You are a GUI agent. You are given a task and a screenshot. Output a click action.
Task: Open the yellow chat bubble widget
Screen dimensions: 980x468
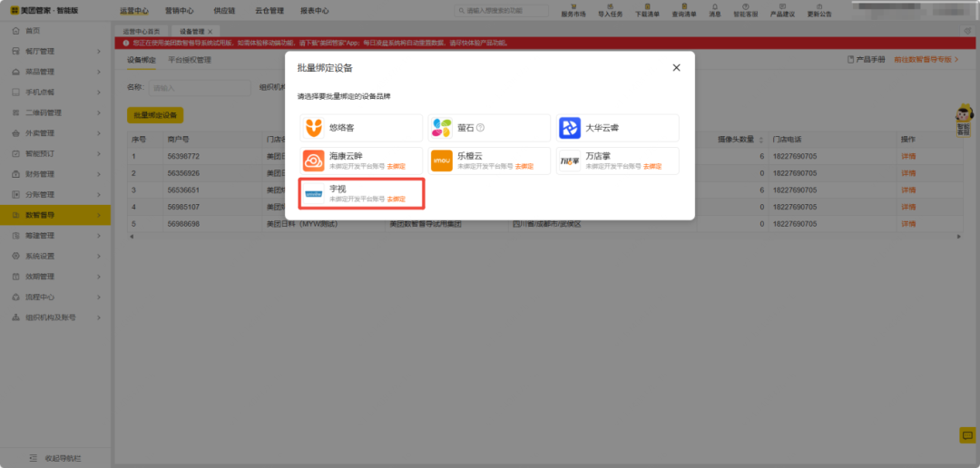[x=967, y=434]
